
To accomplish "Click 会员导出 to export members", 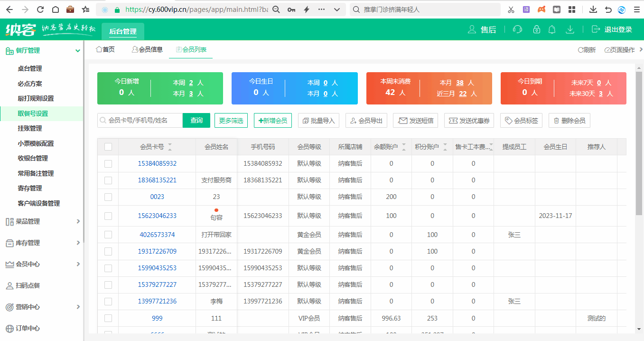I will [x=366, y=120].
